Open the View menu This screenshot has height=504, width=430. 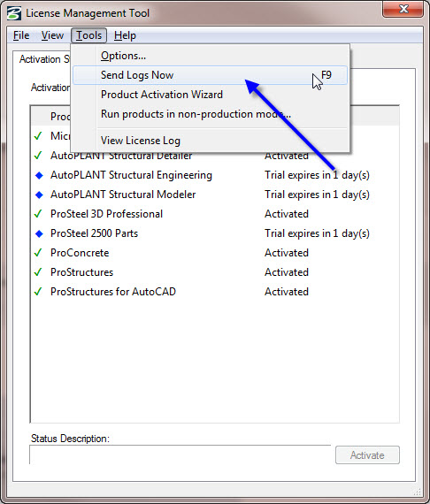(x=52, y=35)
